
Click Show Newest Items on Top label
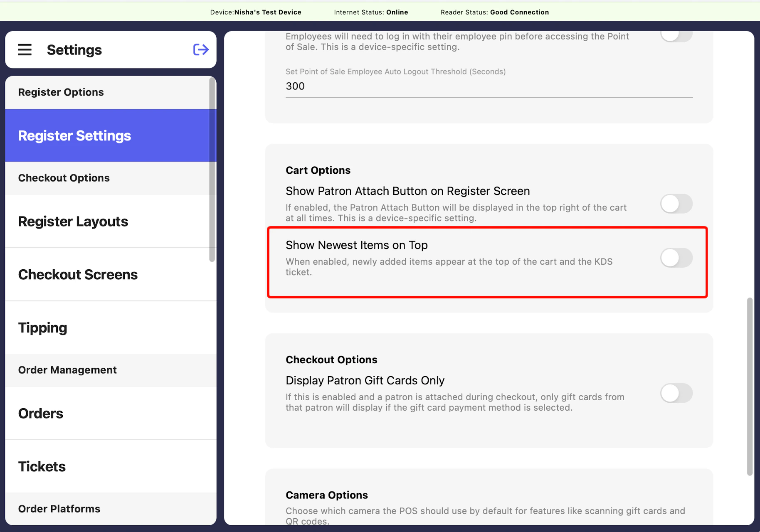[357, 245]
